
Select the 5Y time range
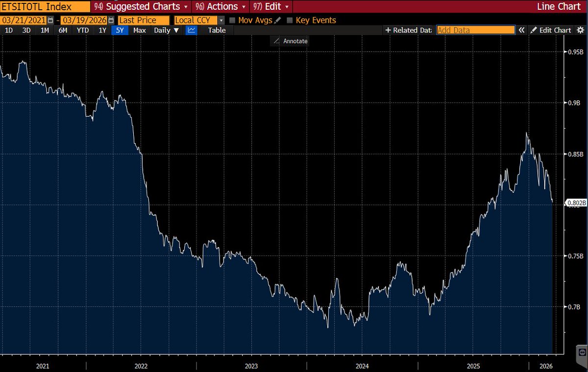(120, 30)
